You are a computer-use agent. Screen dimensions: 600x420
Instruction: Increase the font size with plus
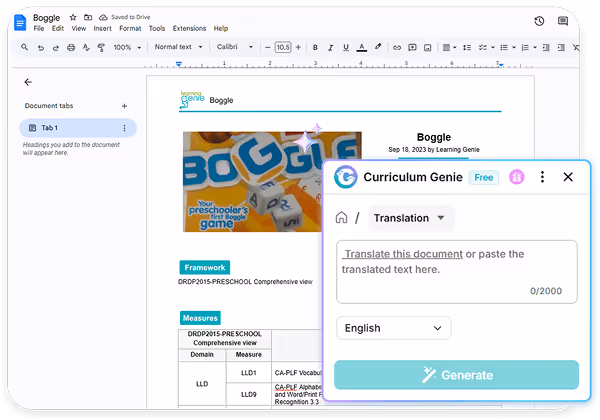coord(298,47)
